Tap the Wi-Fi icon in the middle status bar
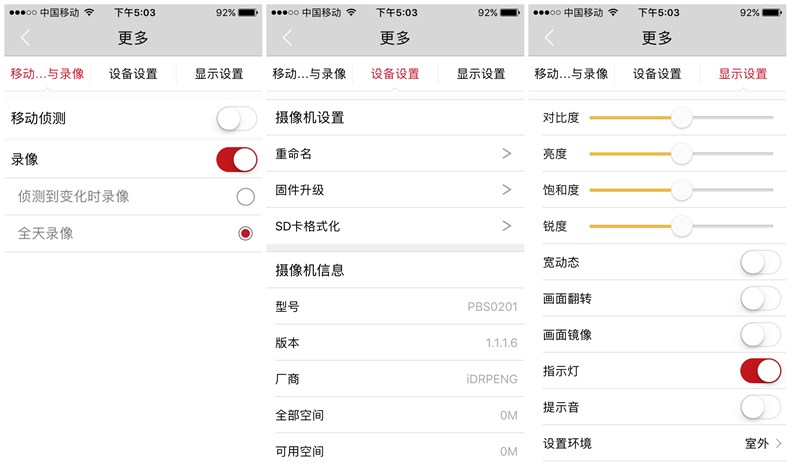Viewport: 790px width, 465px height. click(x=351, y=12)
